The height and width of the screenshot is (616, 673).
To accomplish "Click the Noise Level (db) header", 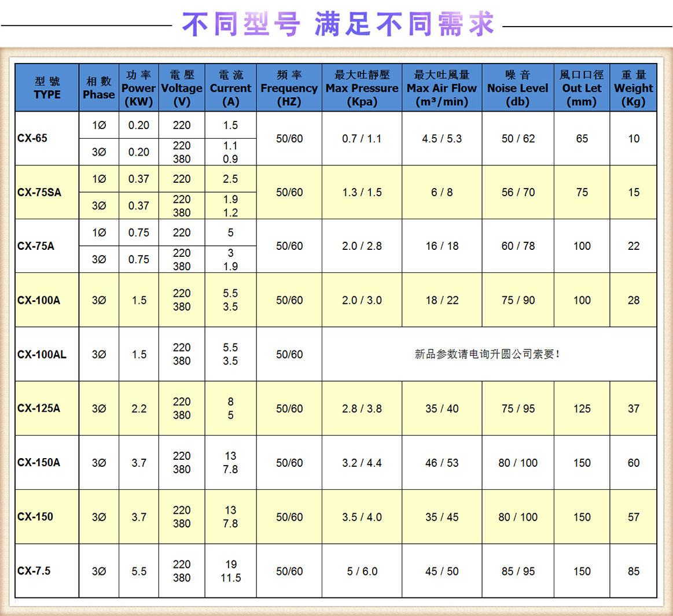I will pos(518,87).
